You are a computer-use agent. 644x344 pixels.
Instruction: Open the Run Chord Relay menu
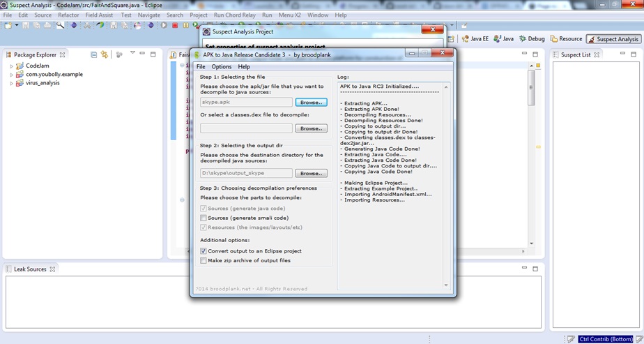pos(234,15)
